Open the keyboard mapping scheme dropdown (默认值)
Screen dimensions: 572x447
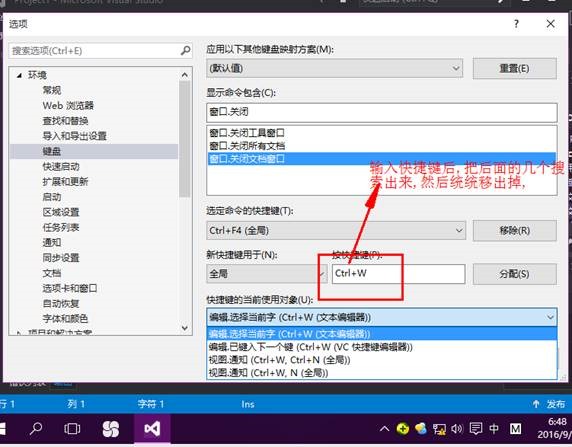335,68
